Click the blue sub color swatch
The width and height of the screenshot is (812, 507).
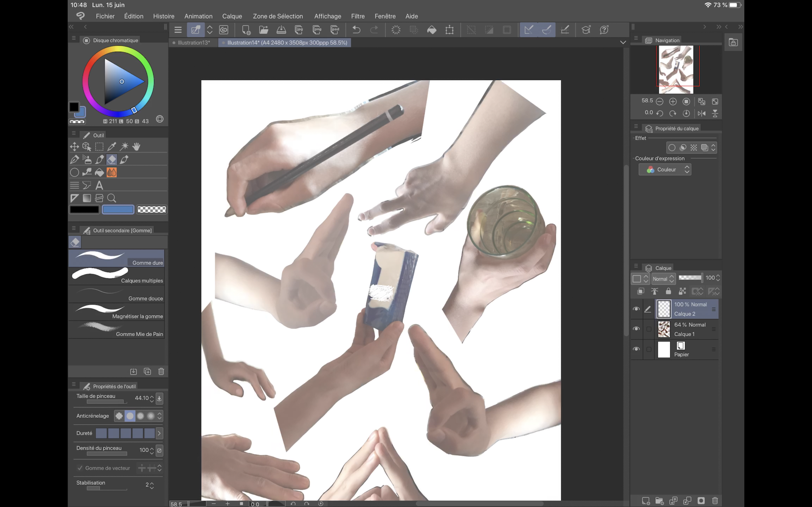(x=118, y=210)
